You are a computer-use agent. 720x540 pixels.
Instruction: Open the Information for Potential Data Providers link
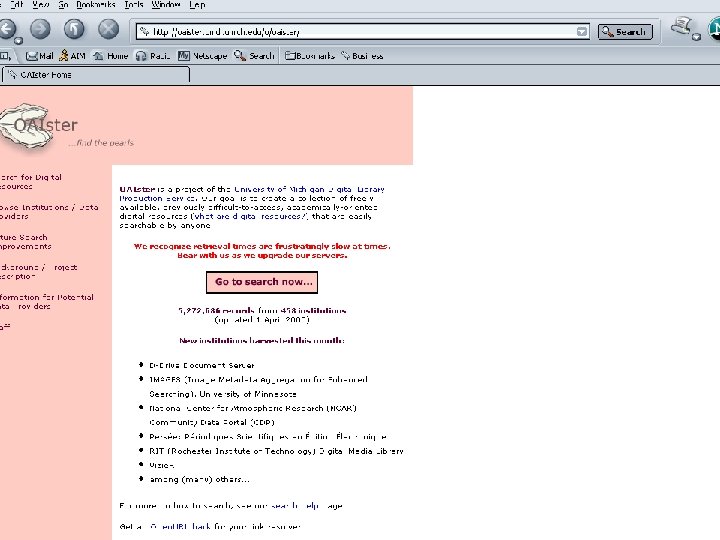pos(46,302)
